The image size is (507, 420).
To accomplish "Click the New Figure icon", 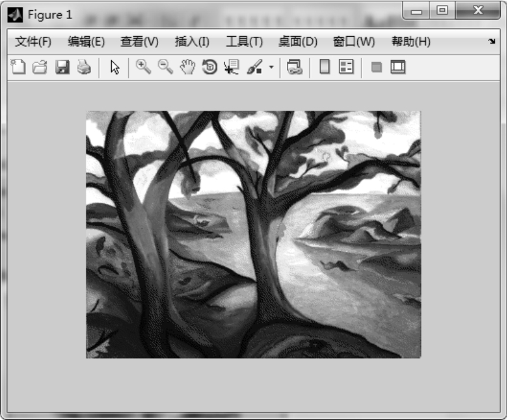I will point(18,67).
